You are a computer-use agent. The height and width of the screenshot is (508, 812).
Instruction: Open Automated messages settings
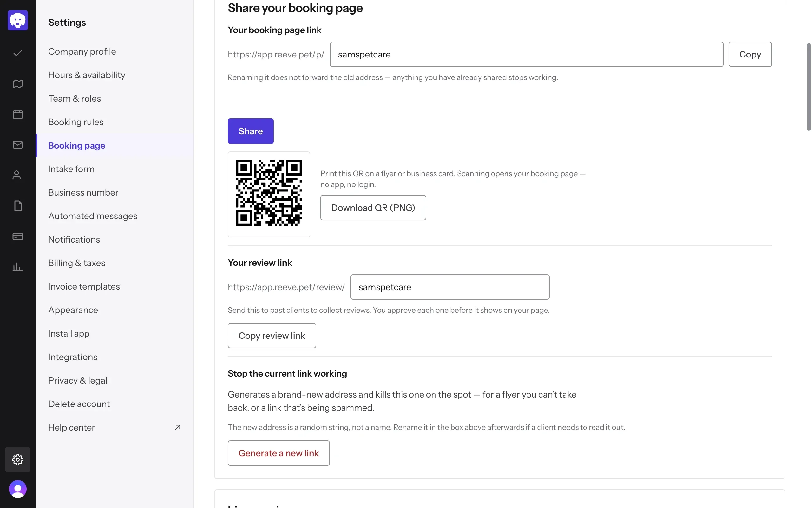pos(115,216)
